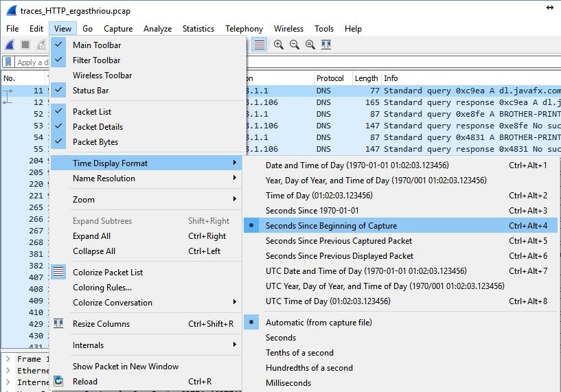Screen dimensions: 561x392
Task: Toggle the Packet Bytes pane
Action: (x=146, y=142)
